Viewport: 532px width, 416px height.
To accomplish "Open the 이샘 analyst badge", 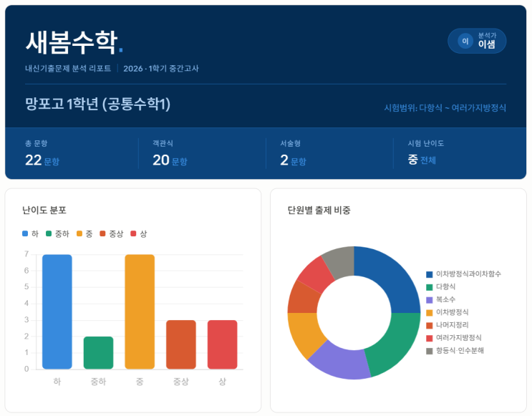I will coord(477,41).
